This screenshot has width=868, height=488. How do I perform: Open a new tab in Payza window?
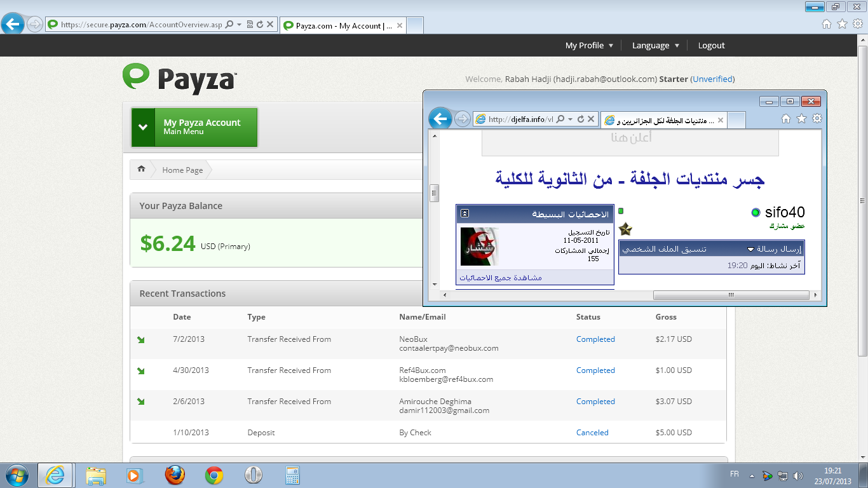pos(415,25)
